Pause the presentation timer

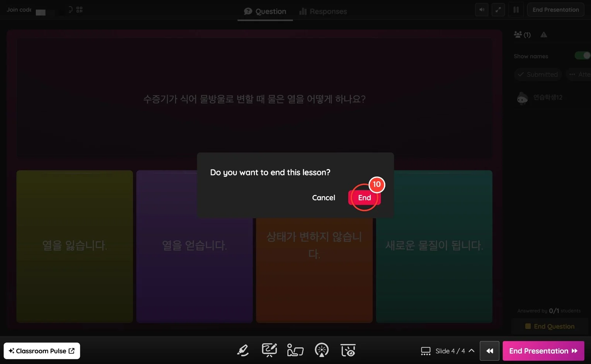(x=516, y=10)
